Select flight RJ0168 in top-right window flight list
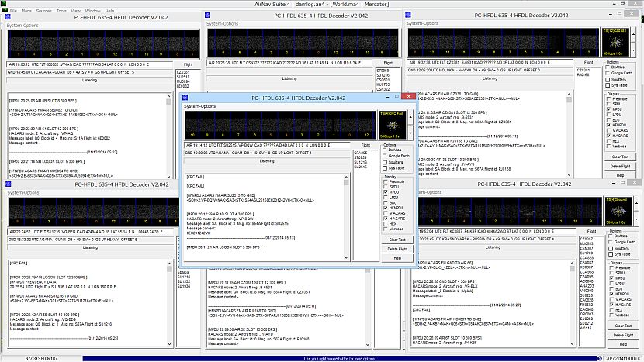The height and width of the screenshot is (362, 644). (x=584, y=75)
